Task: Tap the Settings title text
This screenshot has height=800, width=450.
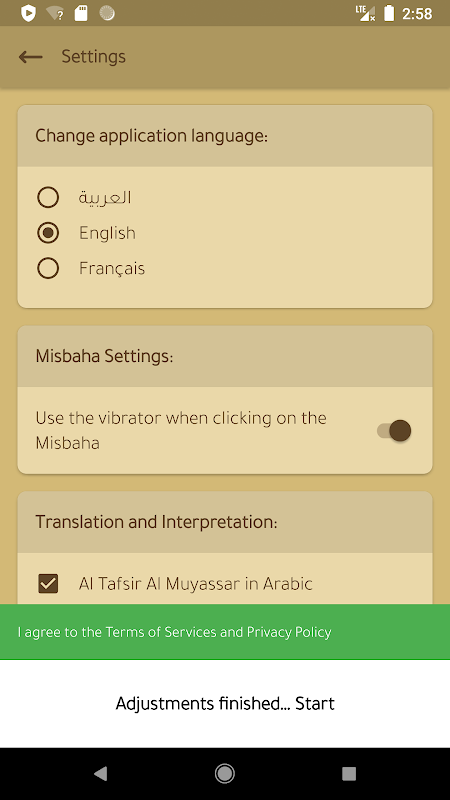Action: 94,57
